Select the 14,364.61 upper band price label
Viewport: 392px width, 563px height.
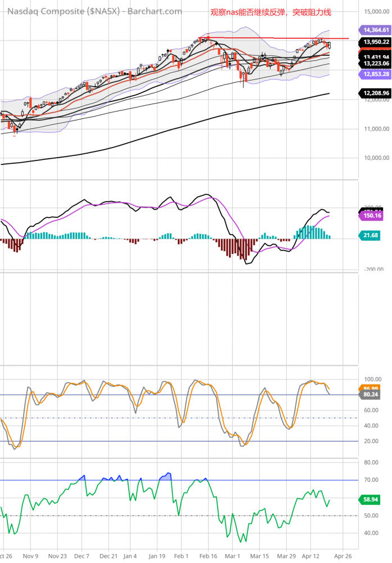370,29
